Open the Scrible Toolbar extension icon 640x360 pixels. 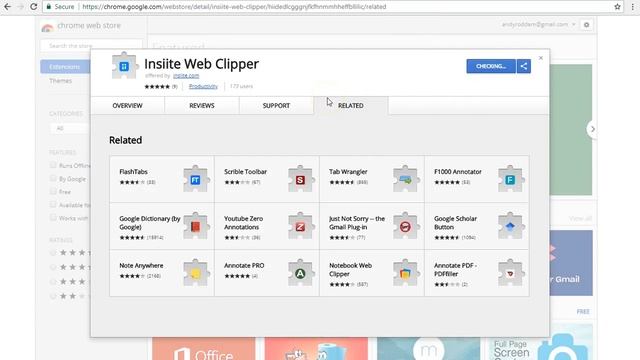click(x=300, y=179)
